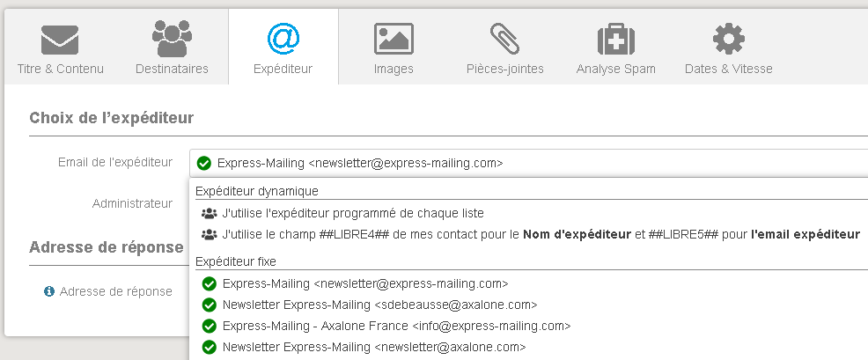Select Express-Mailing - Axalone France <info@express-mailing.com>
The image size is (868, 360).
396,326
